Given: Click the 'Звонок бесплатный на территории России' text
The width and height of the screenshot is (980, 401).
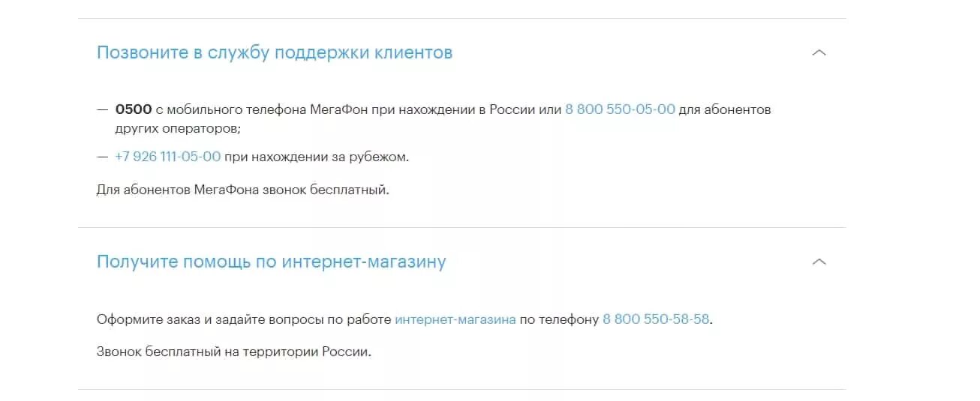Looking at the screenshot, I should click(x=234, y=352).
